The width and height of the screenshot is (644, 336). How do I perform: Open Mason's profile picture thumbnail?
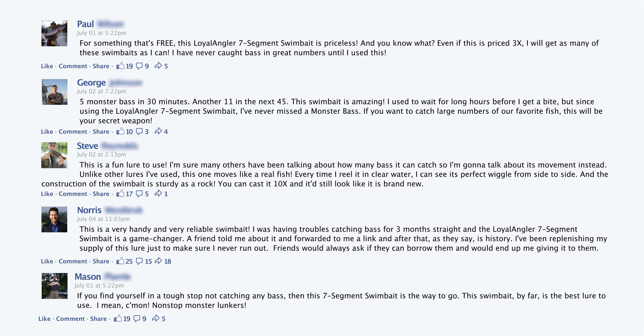coord(54,286)
